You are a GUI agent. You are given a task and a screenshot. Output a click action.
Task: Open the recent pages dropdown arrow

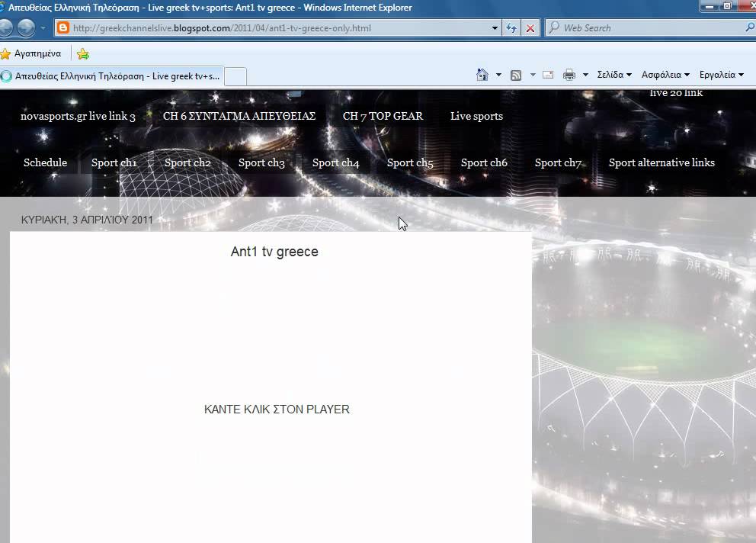point(43,28)
